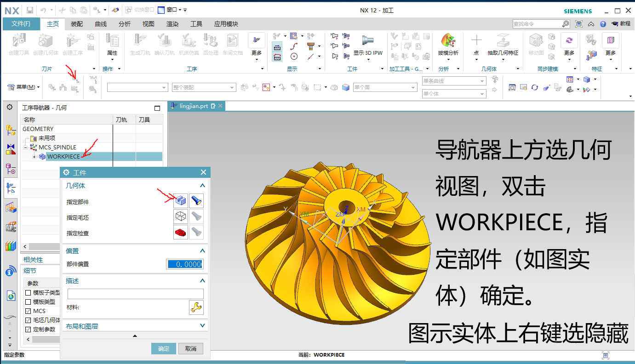Open the 单条曲线 curve rule dropdown
The image size is (635, 364).
click(454, 81)
